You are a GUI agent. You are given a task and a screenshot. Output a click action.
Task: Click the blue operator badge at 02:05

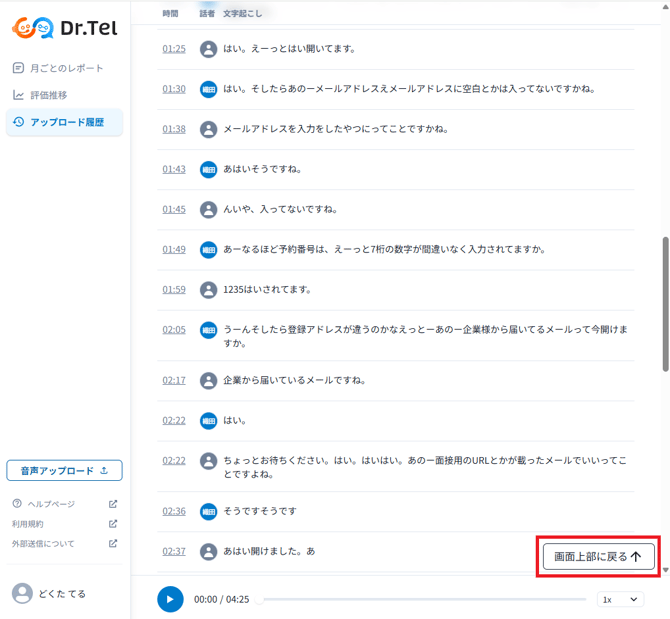[209, 330]
